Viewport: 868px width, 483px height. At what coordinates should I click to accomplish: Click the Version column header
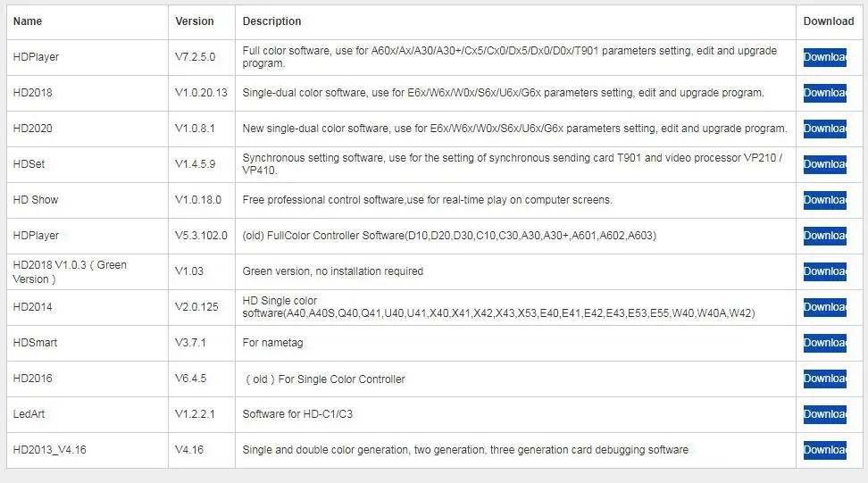click(195, 21)
